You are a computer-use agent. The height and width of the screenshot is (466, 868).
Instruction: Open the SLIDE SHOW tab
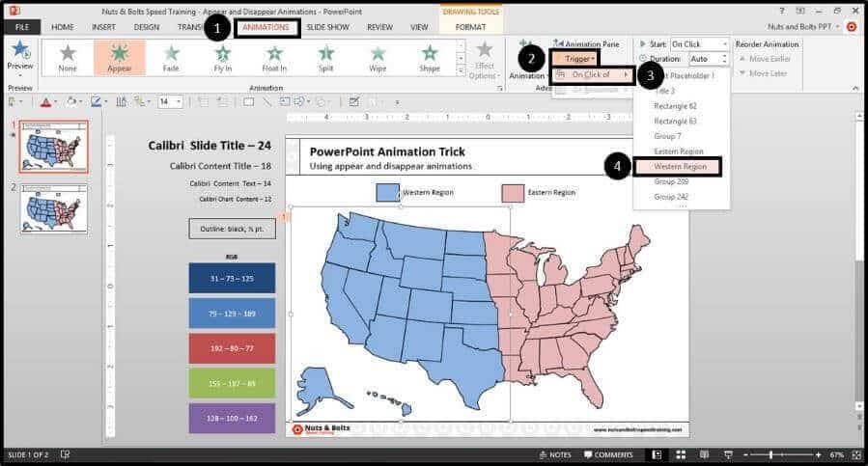(327, 27)
